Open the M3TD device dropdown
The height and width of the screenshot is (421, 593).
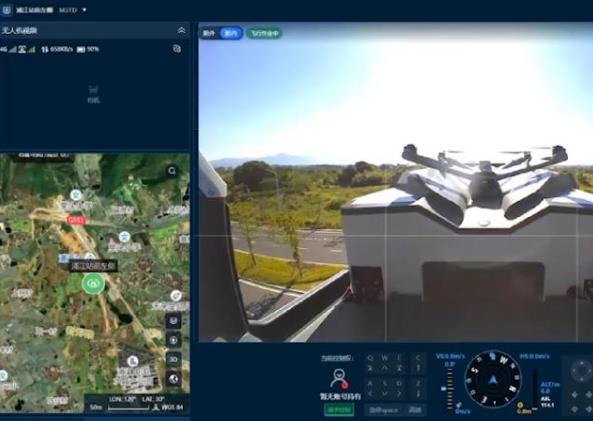pyautogui.click(x=84, y=10)
